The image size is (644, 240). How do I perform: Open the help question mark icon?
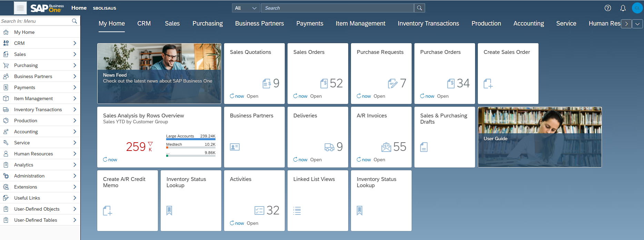(608, 8)
